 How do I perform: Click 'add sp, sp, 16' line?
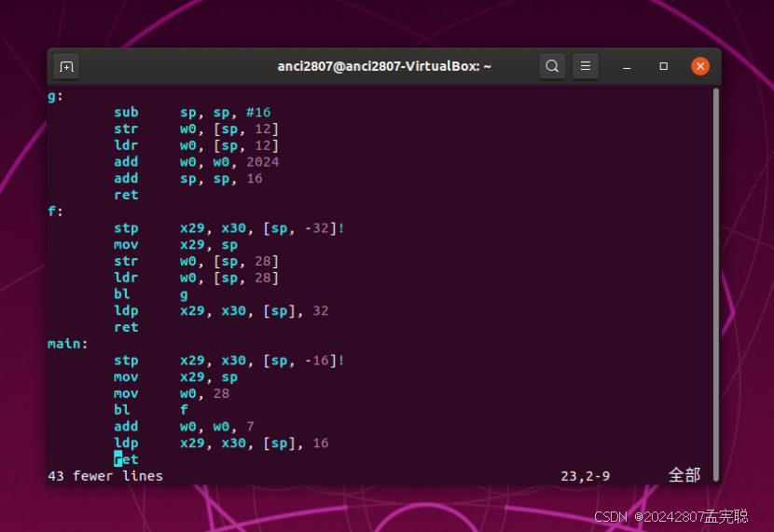click(188, 179)
